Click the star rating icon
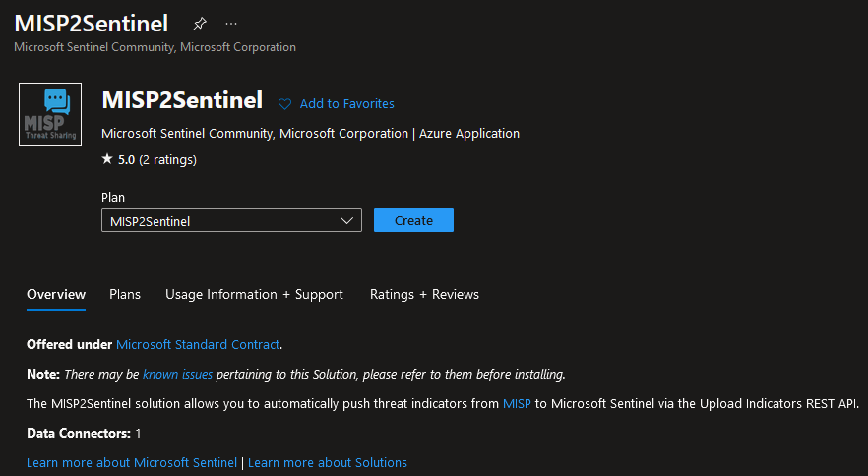Viewport: 868px width, 476px height. coord(107,159)
